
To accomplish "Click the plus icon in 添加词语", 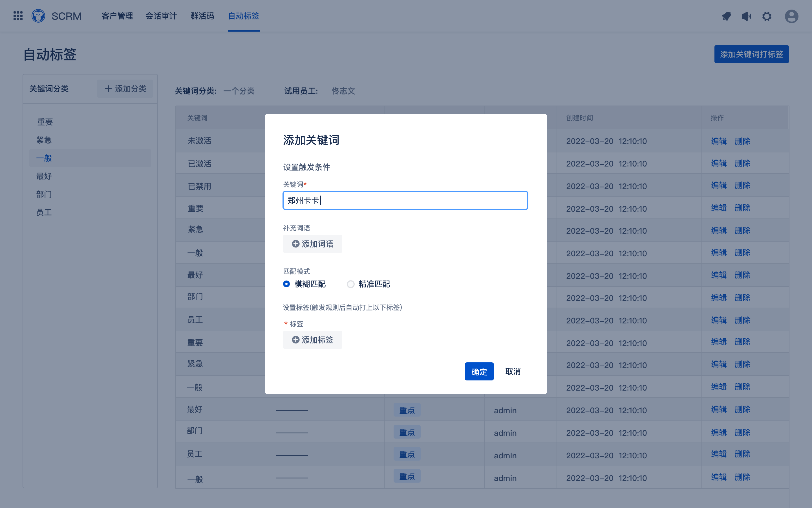I will tap(295, 244).
